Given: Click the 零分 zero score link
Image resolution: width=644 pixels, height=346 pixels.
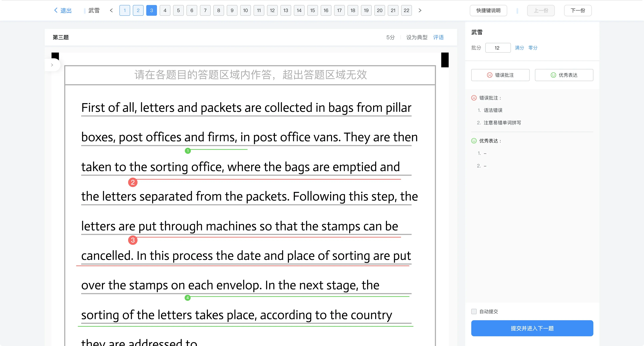Looking at the screenshot, I should coord(533,48).
